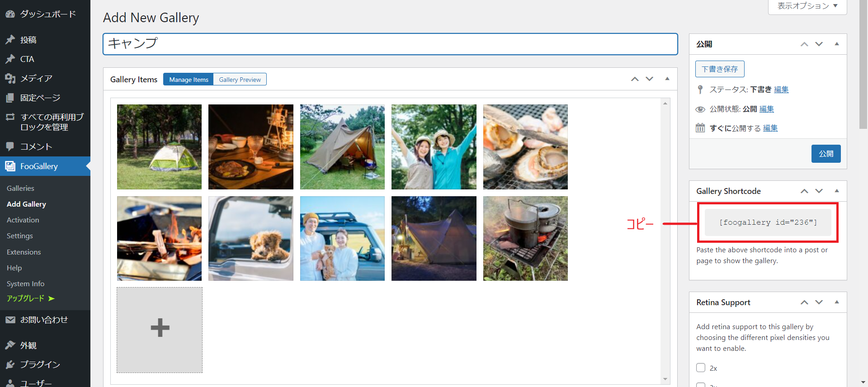This screenshot has height=387, width=868.
Task: Open Posts via the pushpin icon
Action: pos(10,40)
